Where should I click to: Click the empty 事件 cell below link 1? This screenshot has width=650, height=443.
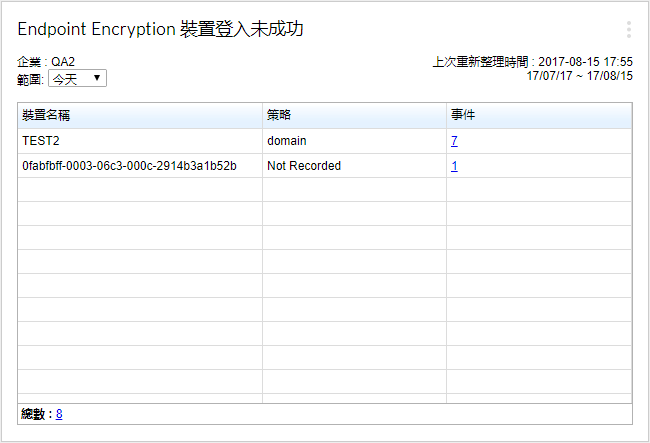[x=539, y=190]
